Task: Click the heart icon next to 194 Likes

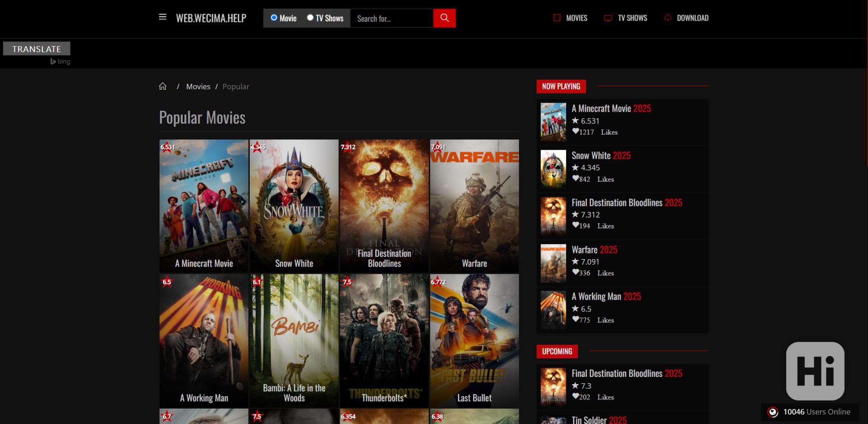Action: [575, 225]
